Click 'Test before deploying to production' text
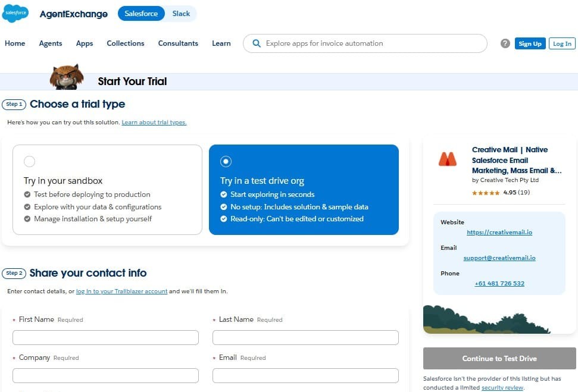 click(92, 195)
